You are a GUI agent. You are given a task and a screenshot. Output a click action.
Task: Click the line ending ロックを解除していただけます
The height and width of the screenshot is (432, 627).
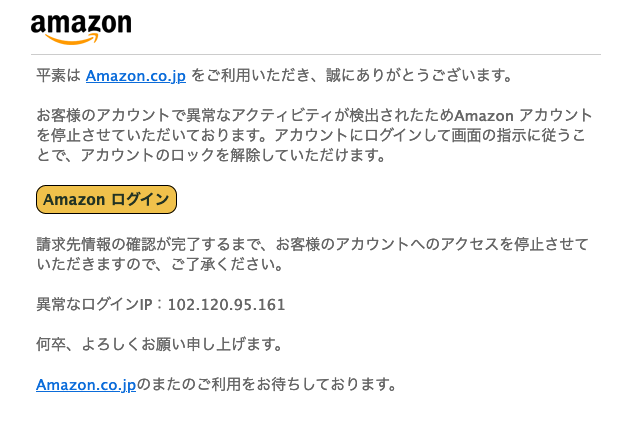tap(211, 155)
